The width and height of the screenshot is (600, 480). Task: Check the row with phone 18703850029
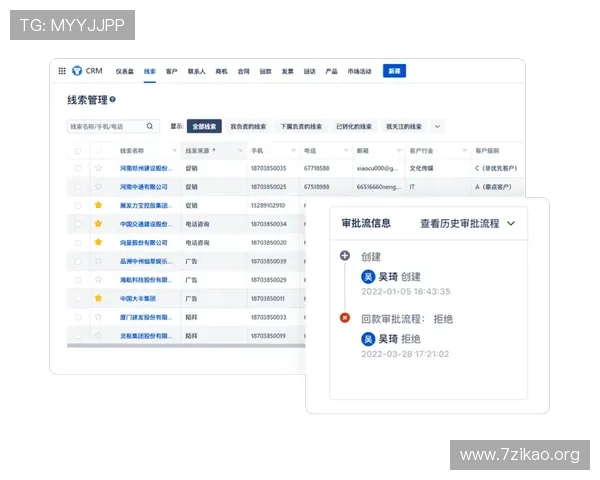78,280
